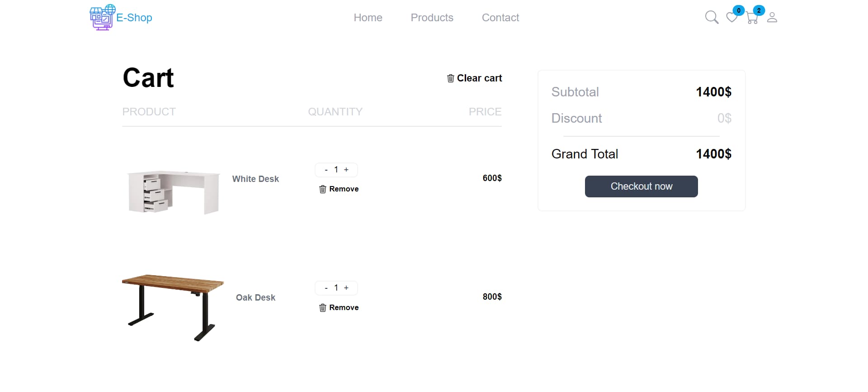The image size is (868, 392).
Task: Increase Oak Desk quantity with plus
Action: (x=346, y=288)
